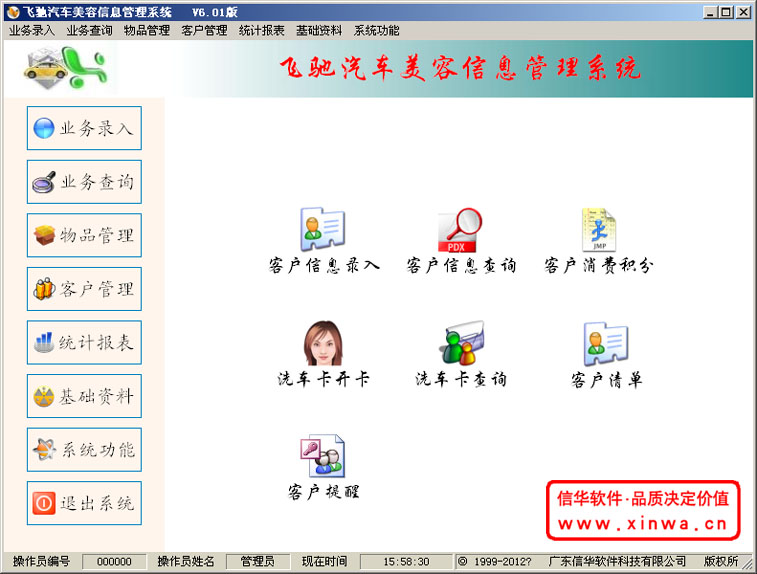Click the 操作员姓名 status bar label
Image resolution: width=757 pixels, height=574 pixels.
tap(186, 561)
